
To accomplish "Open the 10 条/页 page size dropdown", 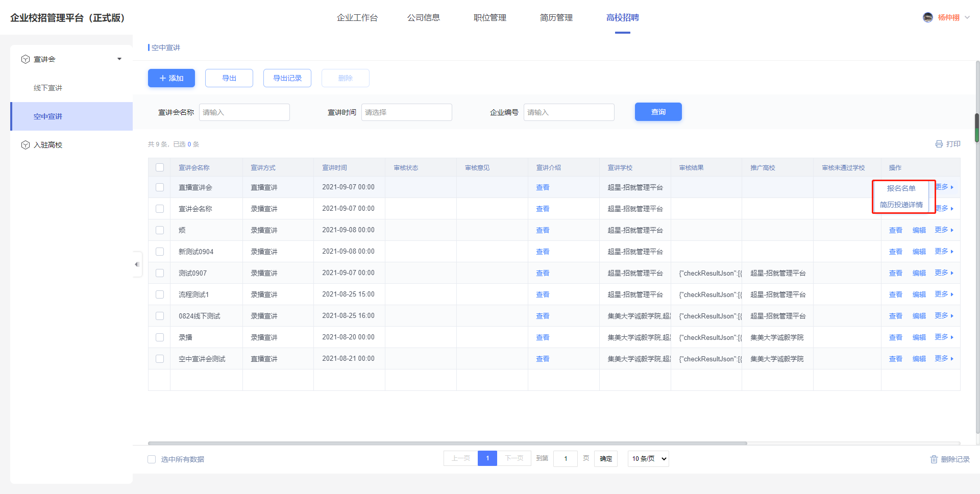I will [648, 459].
